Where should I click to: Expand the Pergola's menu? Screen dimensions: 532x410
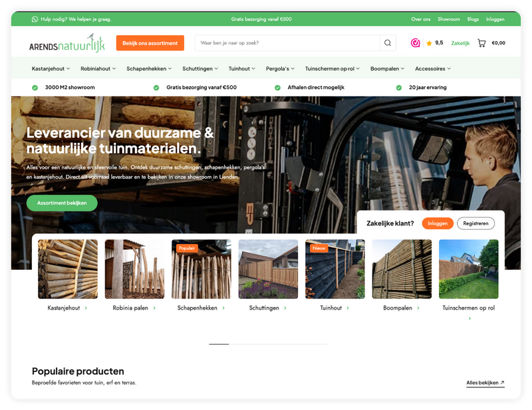coord(280,68)
